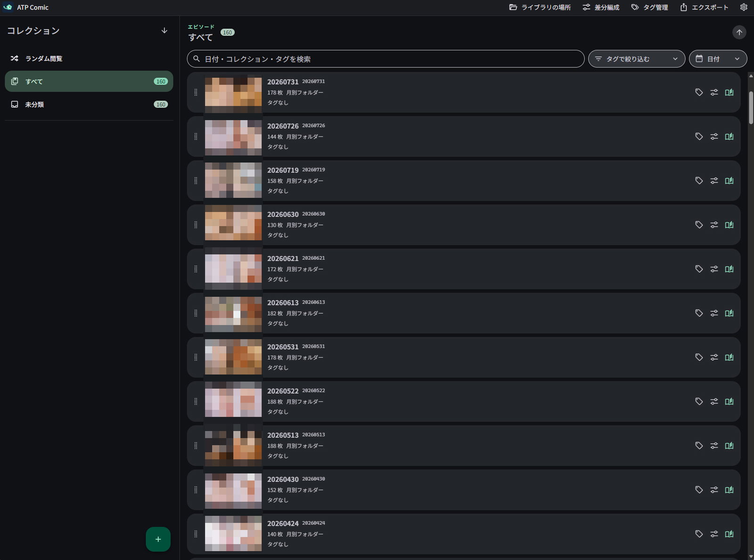Click the title 20260630
This screenshot has width=754, height=560.
(x=283, y=214)
